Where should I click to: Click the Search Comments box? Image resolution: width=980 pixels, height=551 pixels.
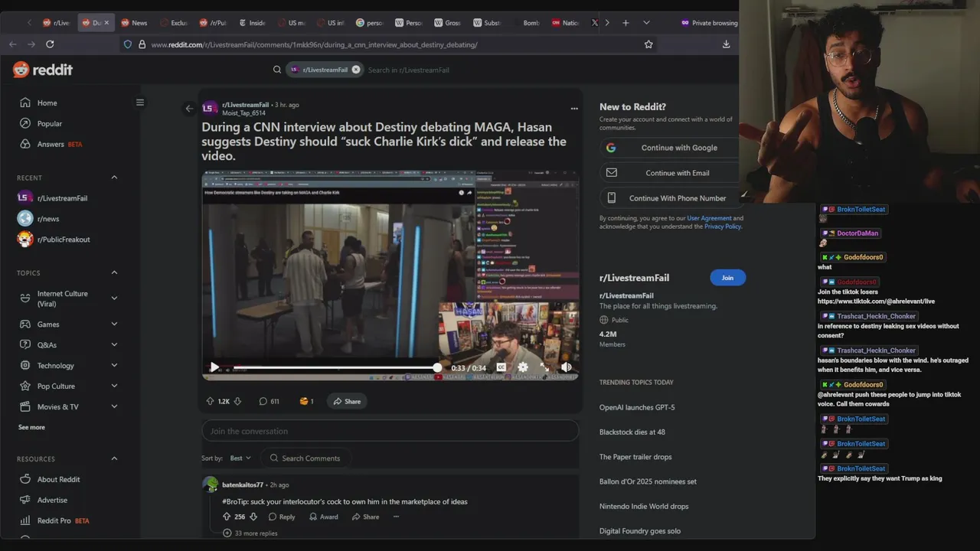pyautogui.click(x=306, y=458)
